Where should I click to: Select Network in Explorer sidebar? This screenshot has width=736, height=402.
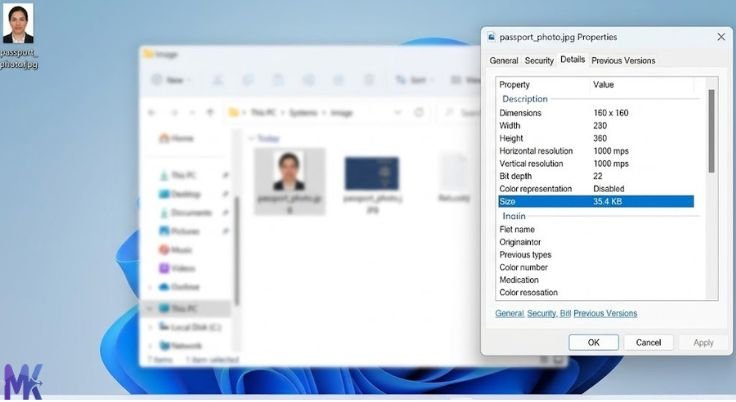181,346
